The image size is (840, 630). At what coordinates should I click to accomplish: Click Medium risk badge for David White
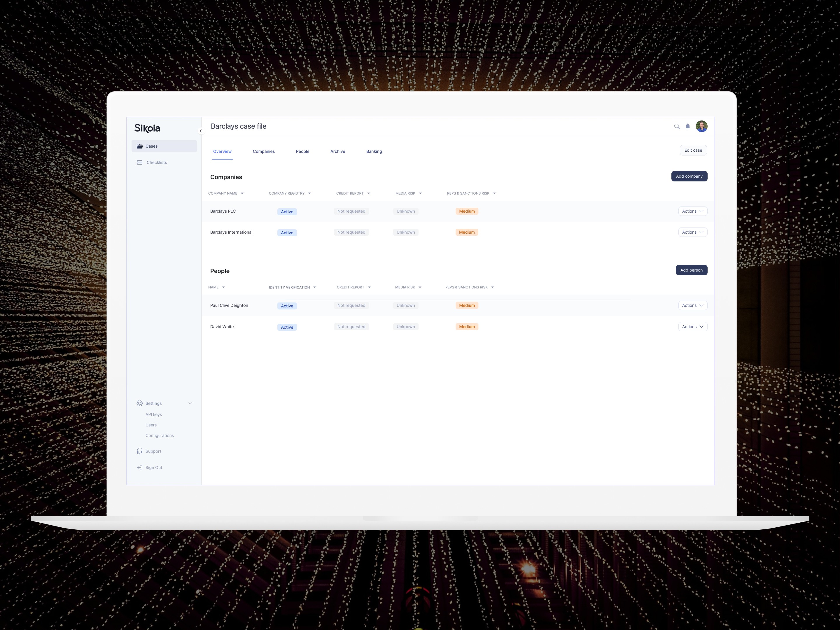click(x=467, y=327)
